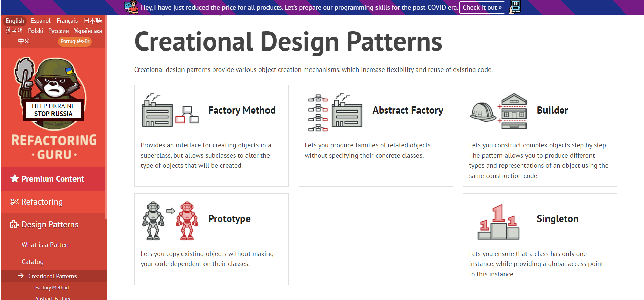Open the Refactoring menu item
This screenshot has height=300, width=644.
pos(53,202)
